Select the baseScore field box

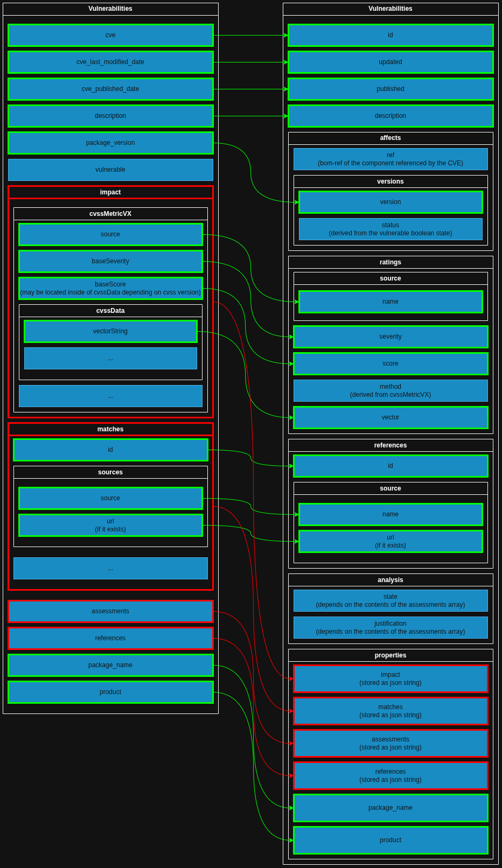click(110, 288)
